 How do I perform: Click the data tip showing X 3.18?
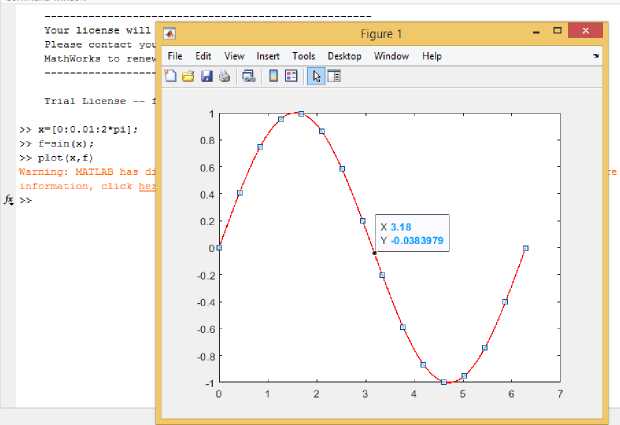click(412, 233)
